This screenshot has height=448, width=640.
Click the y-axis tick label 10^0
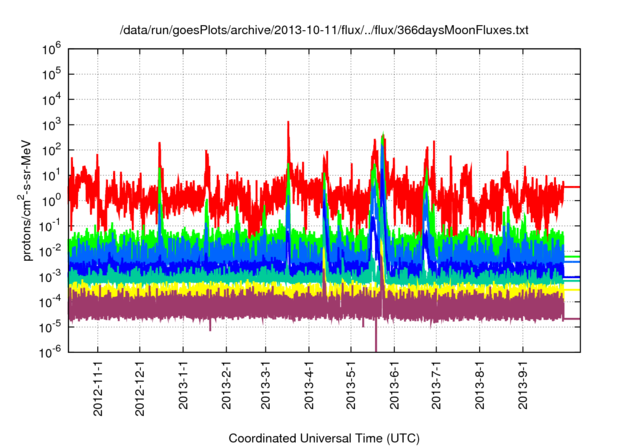pyautogui.click(x=51, y=201)
